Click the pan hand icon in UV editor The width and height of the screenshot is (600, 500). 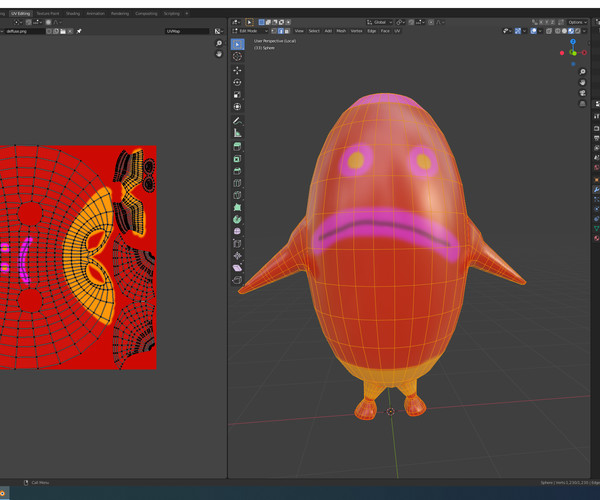(219, 54)
